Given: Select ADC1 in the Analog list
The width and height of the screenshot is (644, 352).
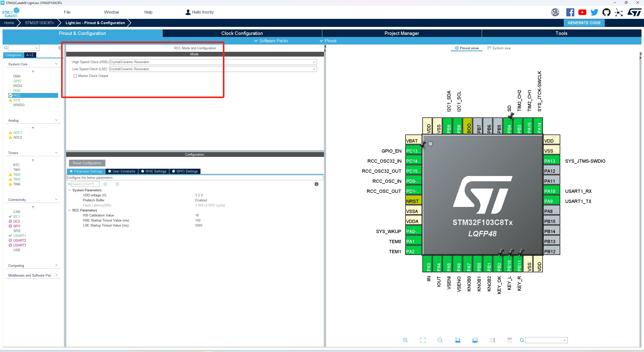Looking at the screenshot, I should pyautogui.click(x=17, y=133).
